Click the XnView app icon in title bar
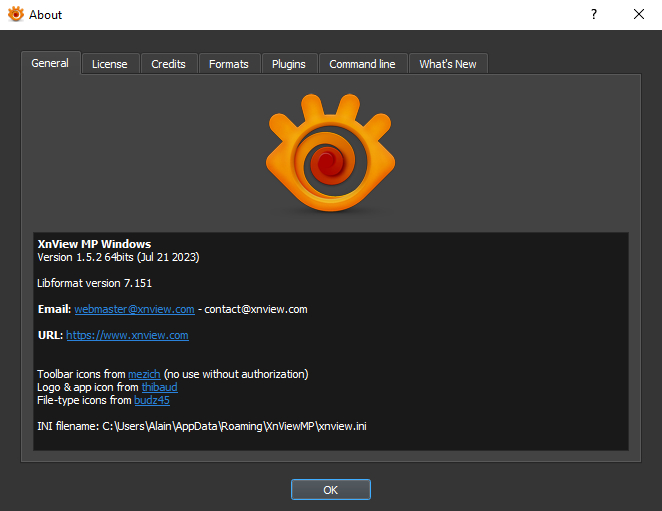 (16, 14)
